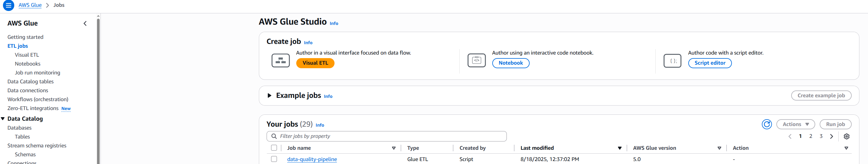
Task: Select all jobs with header checkbox
Action: pos(274,148)
